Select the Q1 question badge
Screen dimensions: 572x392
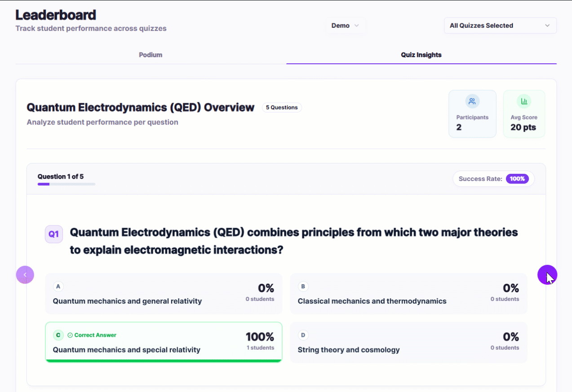(x=53, y=234)
